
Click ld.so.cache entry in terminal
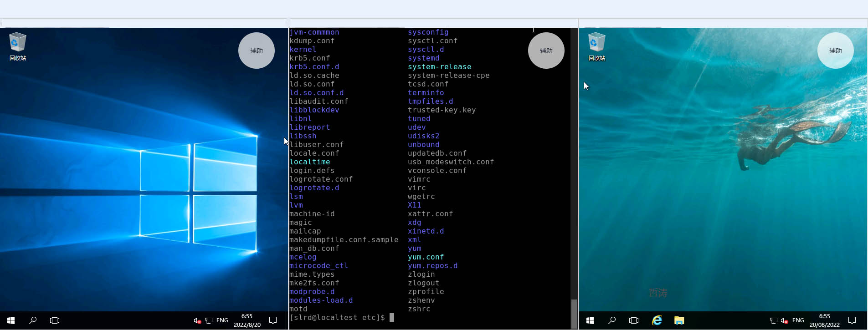314,76
